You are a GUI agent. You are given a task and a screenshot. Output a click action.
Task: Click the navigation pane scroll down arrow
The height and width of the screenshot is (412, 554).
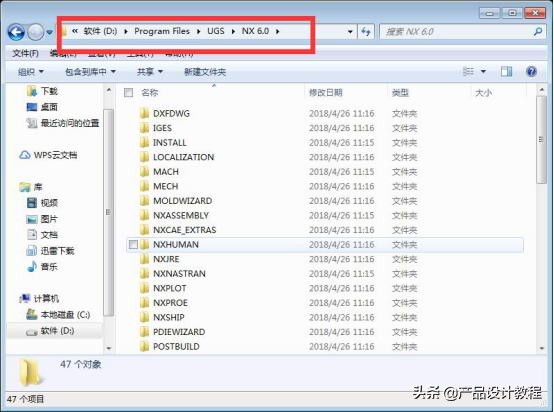click(x=109, y=348)
